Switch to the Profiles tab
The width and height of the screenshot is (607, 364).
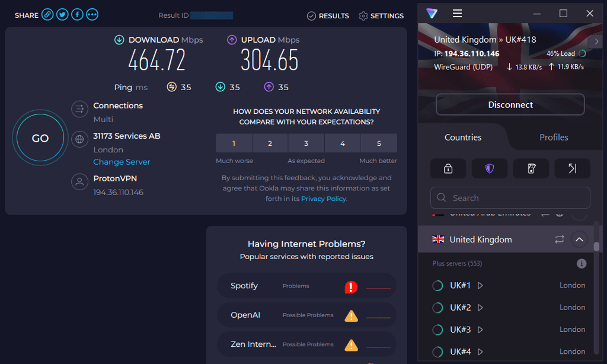(554, 138)
